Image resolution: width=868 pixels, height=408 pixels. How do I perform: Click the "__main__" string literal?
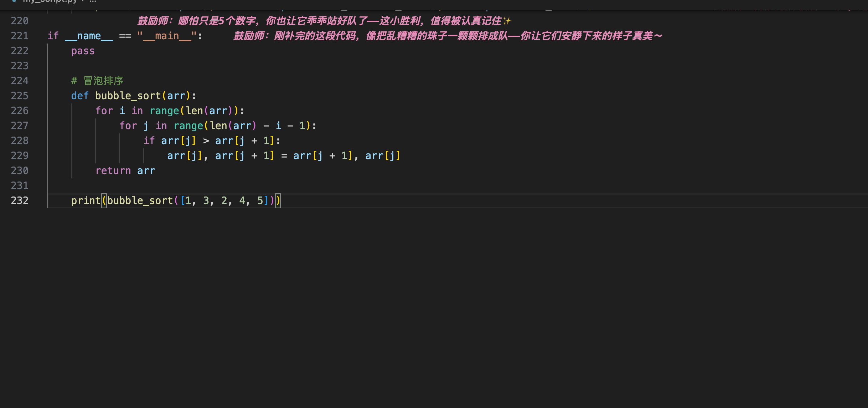(167, 36)
